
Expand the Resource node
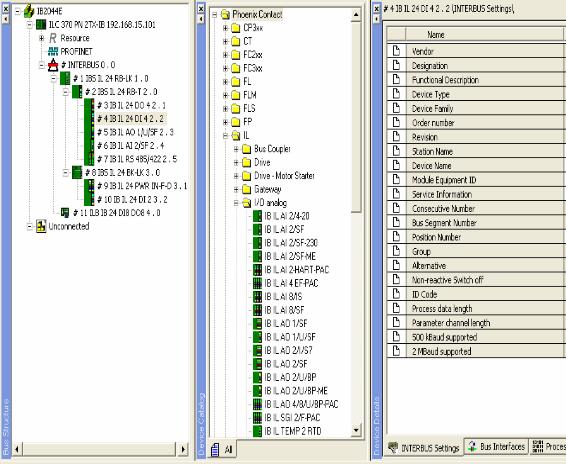tap(42, 38)
